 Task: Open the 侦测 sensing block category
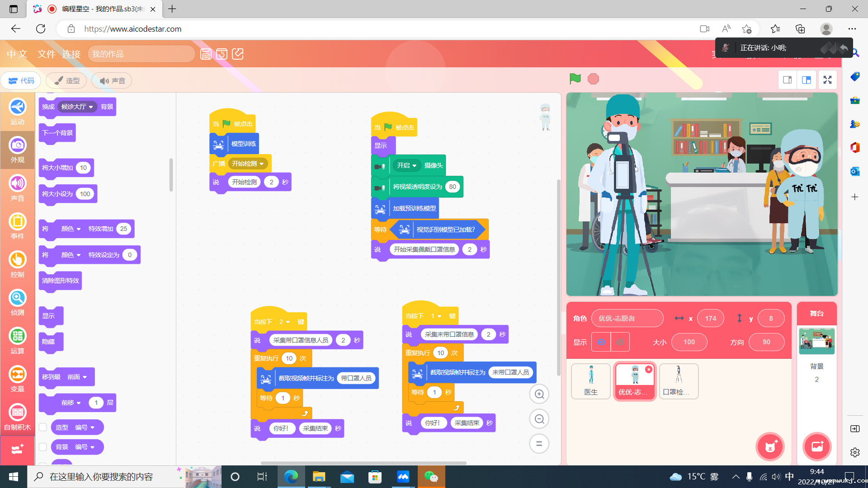18,302
